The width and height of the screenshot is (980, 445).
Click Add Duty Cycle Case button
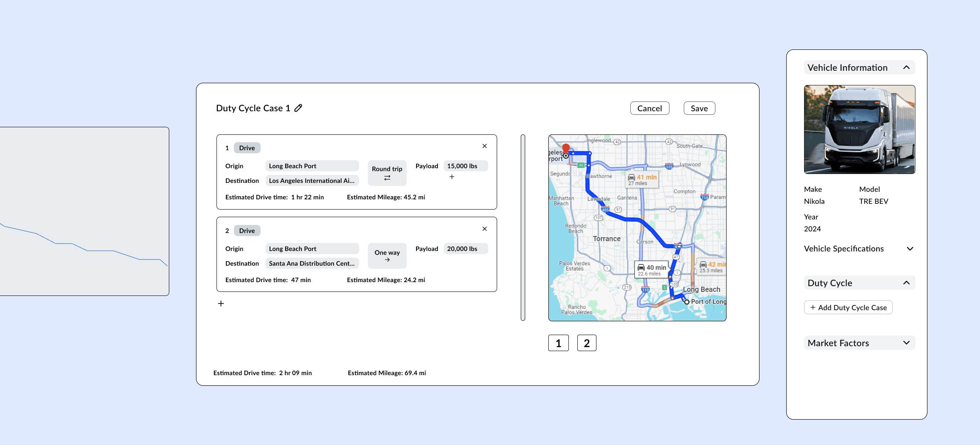tap(848, 307)
